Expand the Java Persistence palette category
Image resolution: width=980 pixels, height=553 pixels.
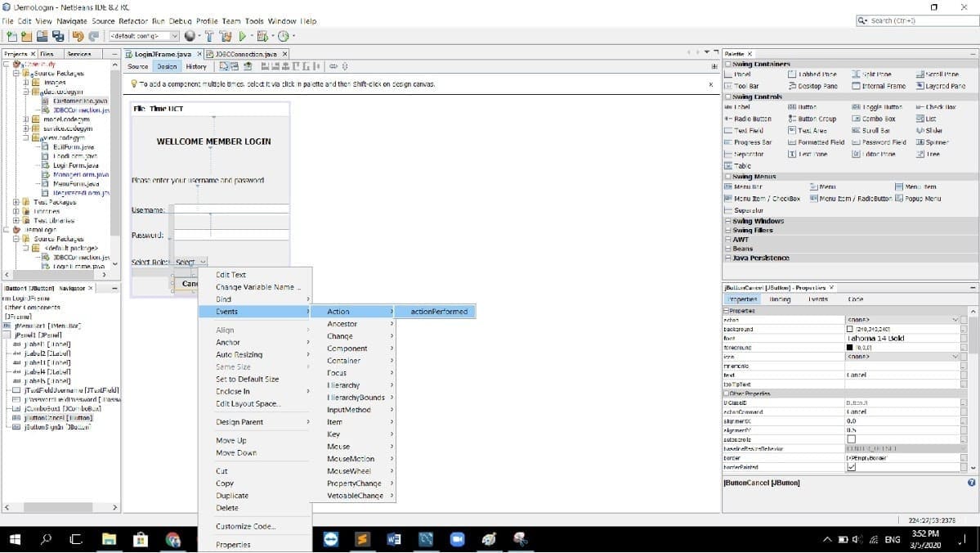coord(727,258)
